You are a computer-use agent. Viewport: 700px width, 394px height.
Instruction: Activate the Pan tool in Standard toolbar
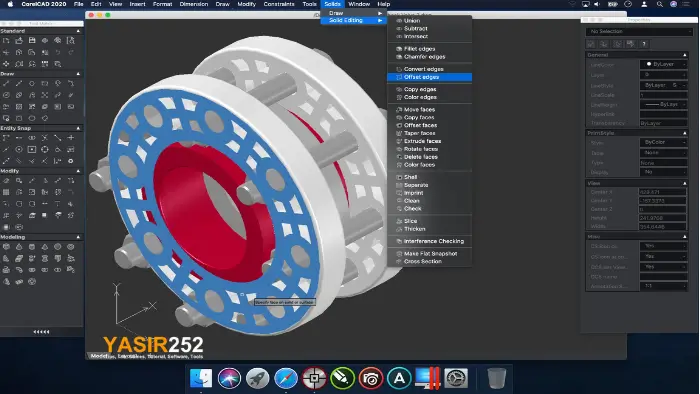point(6,64)
